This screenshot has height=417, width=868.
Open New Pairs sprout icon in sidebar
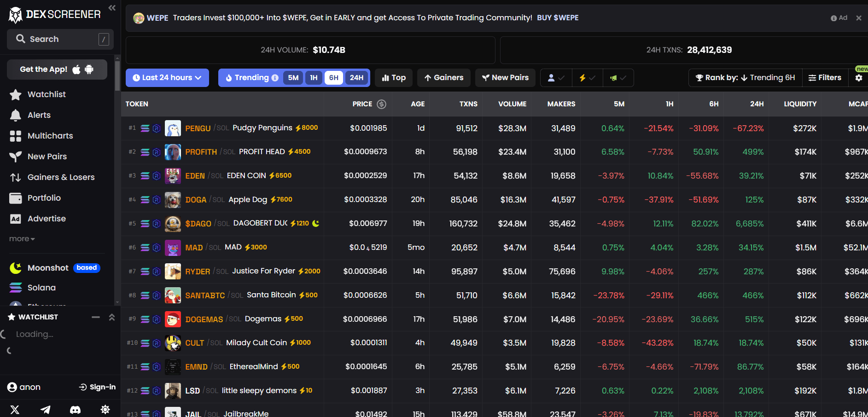click(16, 156)
